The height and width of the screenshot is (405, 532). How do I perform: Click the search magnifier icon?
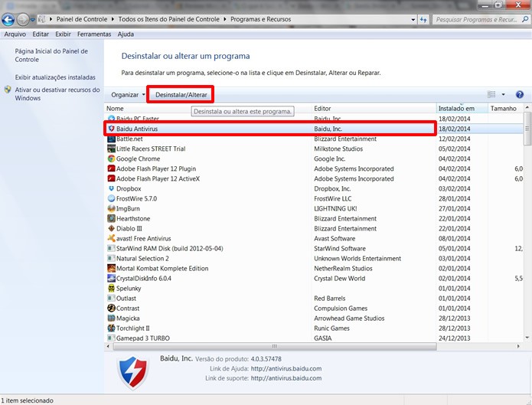tap(525, 19)
